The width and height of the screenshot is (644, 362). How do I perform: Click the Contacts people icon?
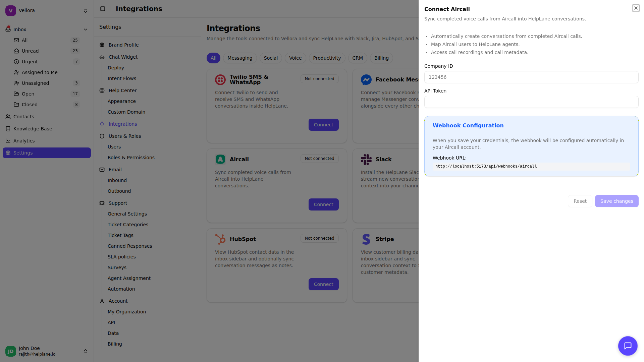point(8,117)
